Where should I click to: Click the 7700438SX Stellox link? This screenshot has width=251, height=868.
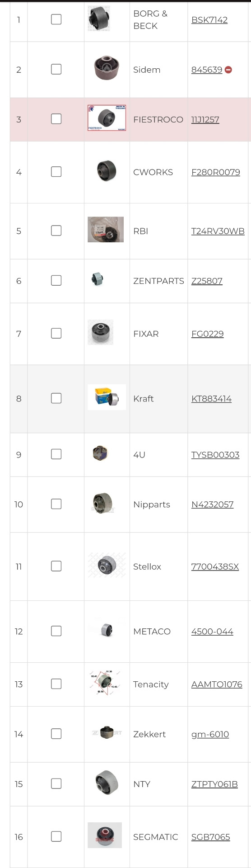[x=215, y=566]
